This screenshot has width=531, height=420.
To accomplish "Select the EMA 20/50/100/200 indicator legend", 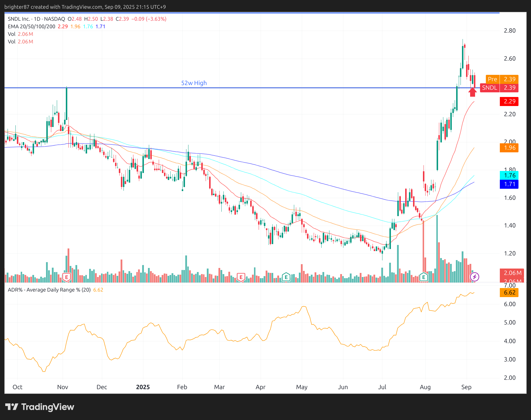I will click(31, 27).
